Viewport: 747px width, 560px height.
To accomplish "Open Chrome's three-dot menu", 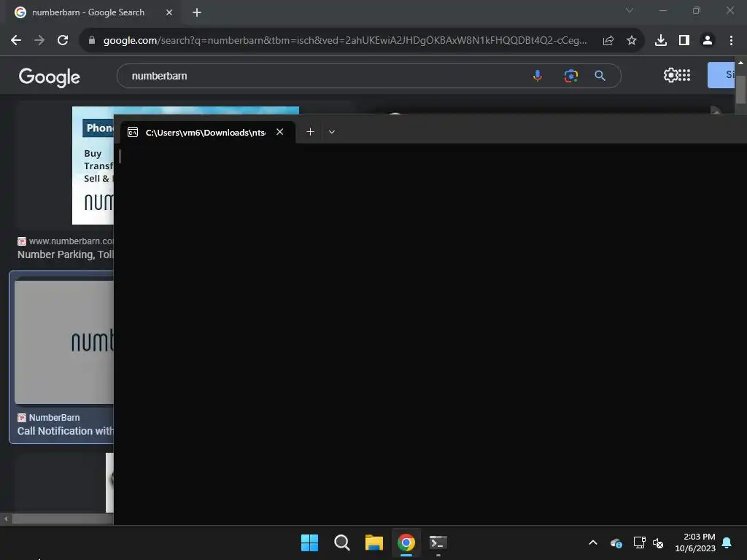I will [731, 41].
